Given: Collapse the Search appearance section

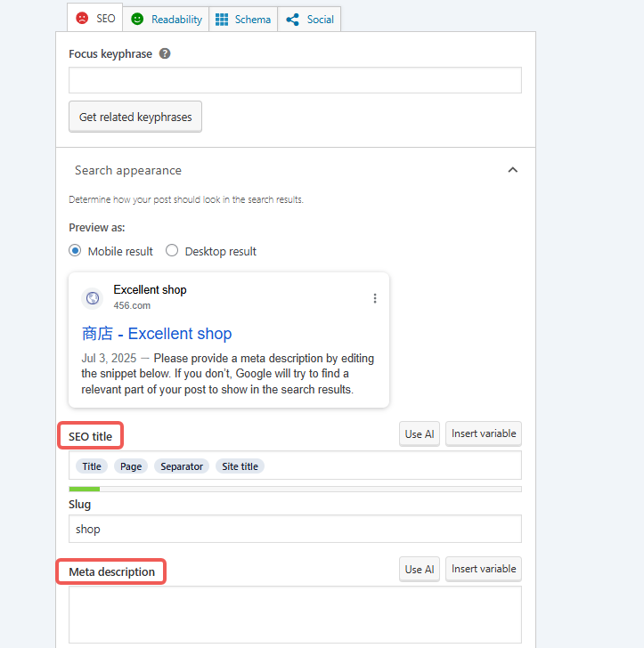Looking at the screenshot, I should tap(512, 170).
